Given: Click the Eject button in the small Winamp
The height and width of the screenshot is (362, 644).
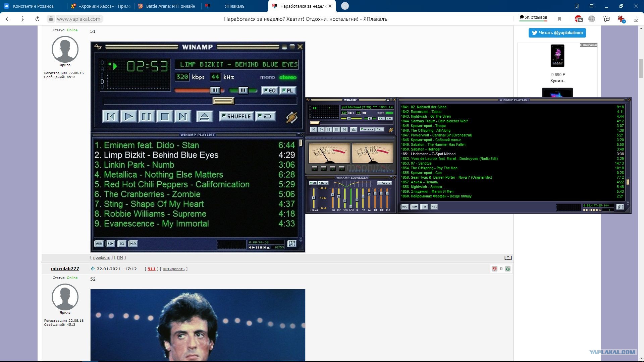Looking at the screenshot, I should [354, 129].
